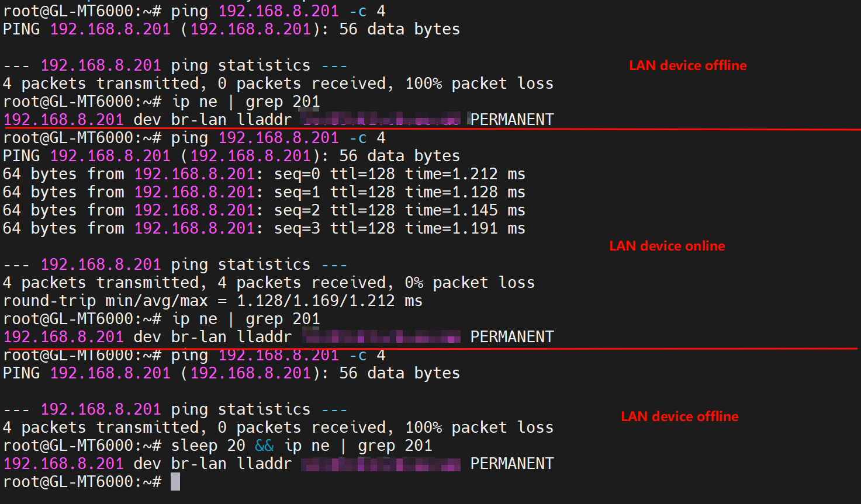Click the ping reply line with seq=1
Image resolution: width=861 pixels, height=504 pixels.
coord(264,192)
